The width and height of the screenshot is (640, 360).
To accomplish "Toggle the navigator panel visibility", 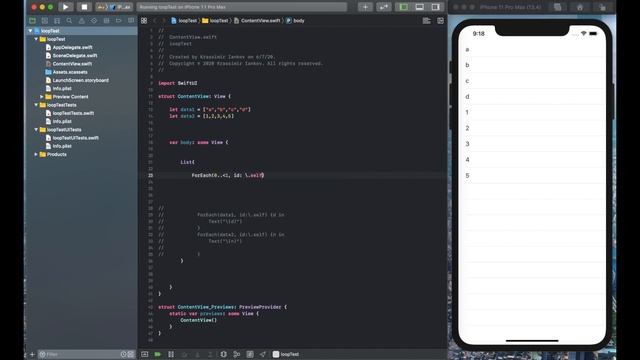I will tap(404, 7).
